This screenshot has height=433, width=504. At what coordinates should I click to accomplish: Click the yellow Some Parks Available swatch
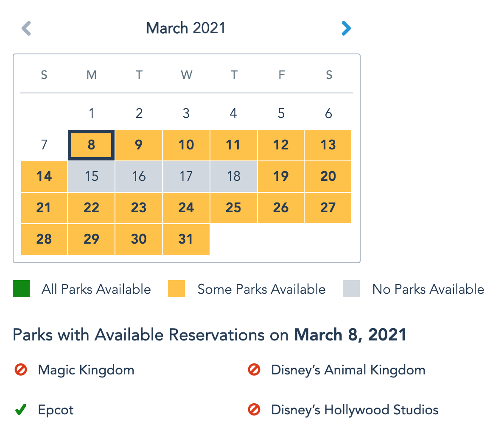tap(176, 289)
